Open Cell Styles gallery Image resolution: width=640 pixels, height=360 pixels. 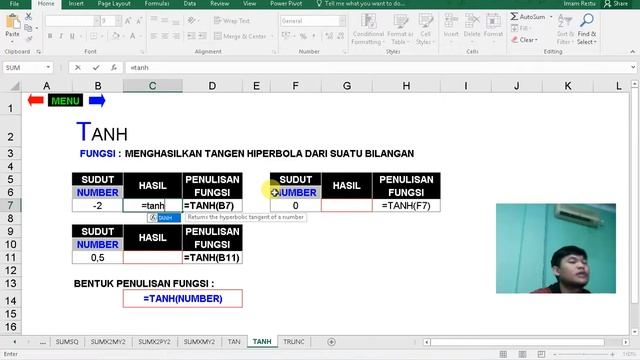425,29
